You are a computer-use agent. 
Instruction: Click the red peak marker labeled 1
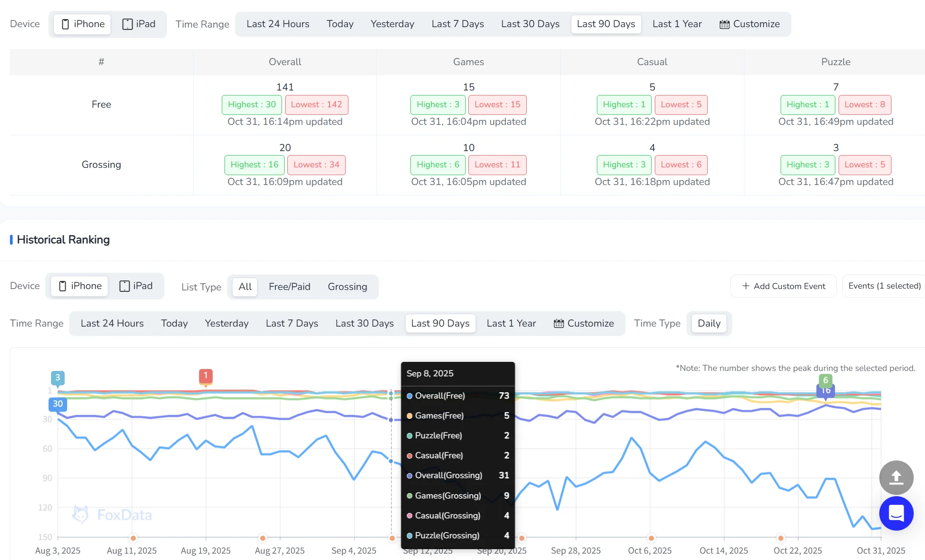[x=205, y=376]
